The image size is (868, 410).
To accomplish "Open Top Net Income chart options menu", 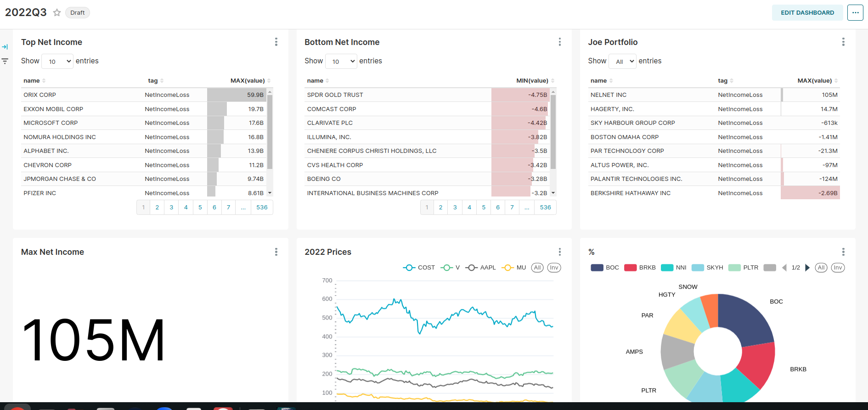I will pos(276,42).
